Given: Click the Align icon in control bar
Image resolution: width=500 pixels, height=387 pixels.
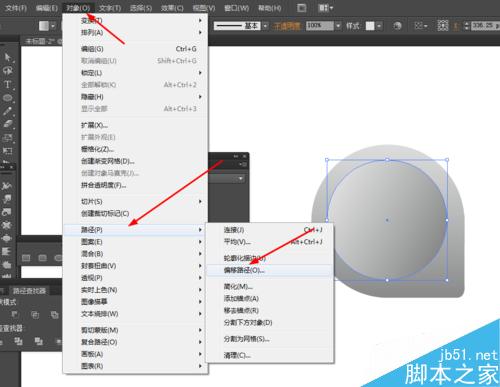Looking at the screenshot, I should (419, 26).
